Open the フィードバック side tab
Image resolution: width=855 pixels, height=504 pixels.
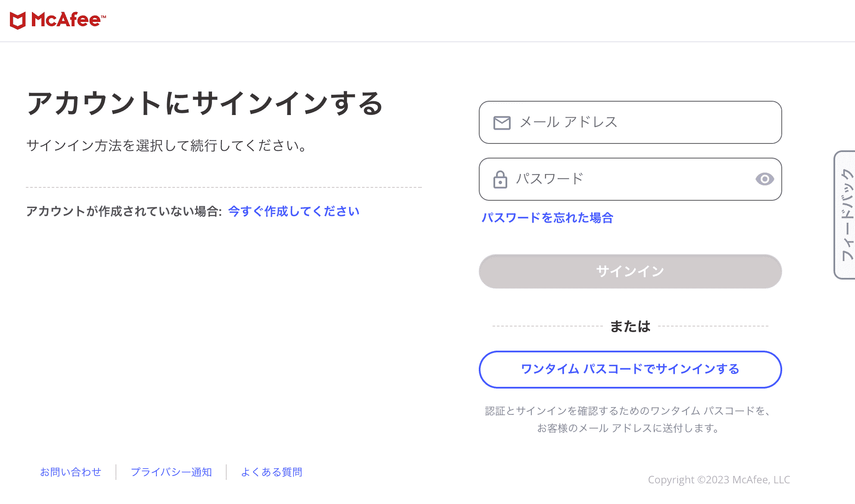[x=846, y=215]
